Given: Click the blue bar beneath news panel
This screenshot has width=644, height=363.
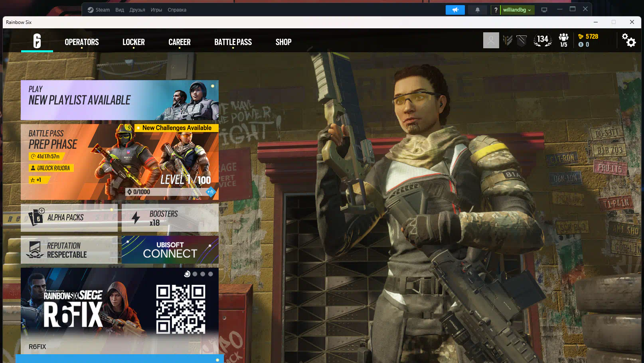Looking at the screenshot, I should (120, 359).
